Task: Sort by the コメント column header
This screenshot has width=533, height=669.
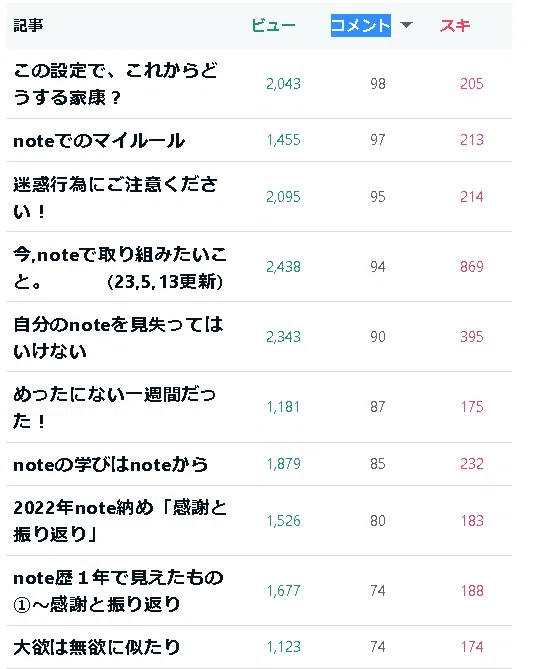Action: [x=361, y=26]
